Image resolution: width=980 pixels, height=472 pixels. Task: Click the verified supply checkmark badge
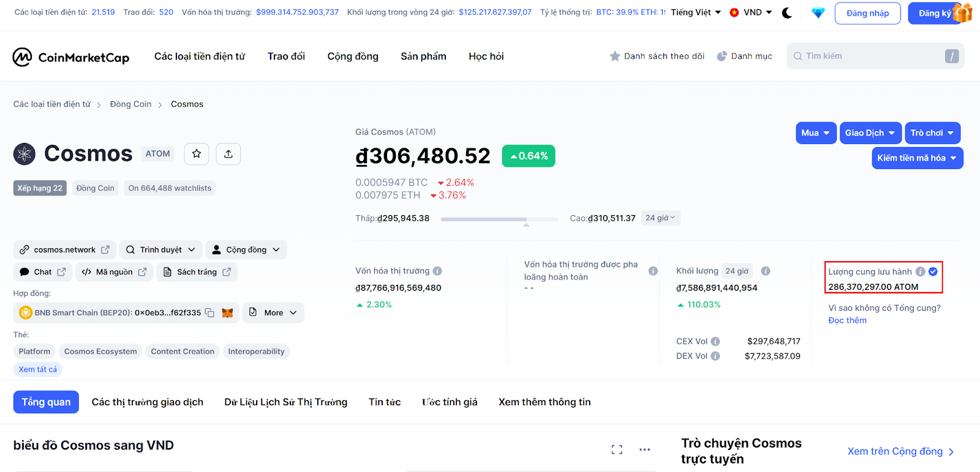pyautogui.click(x=933, y=272)
